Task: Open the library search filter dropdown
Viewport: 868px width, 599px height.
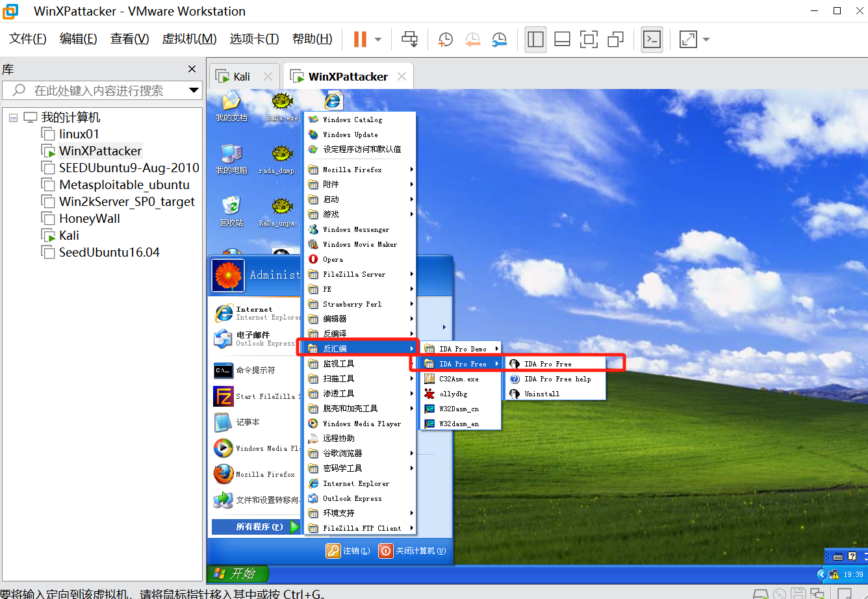Action: 194,90
